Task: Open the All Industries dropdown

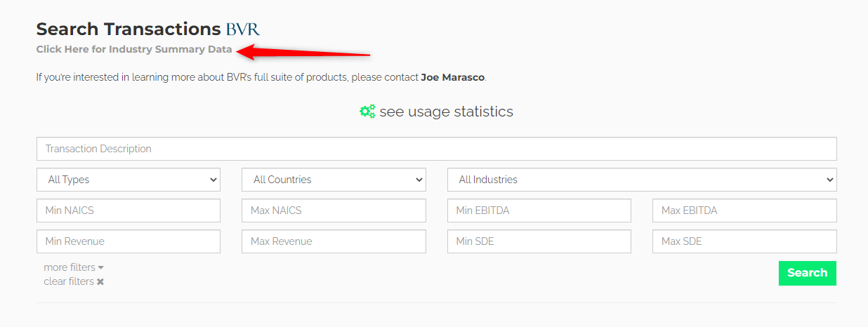Action: [641, 180]
